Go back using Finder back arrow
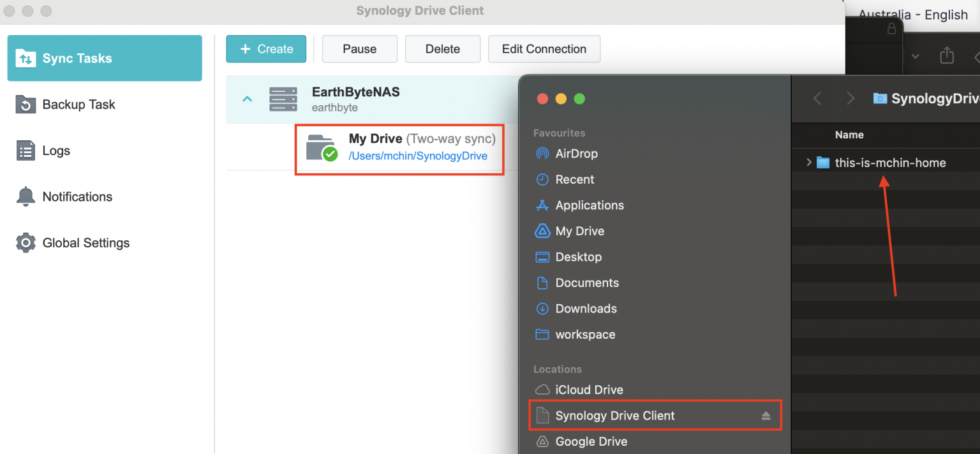The image size is (980, 454). 818,98
